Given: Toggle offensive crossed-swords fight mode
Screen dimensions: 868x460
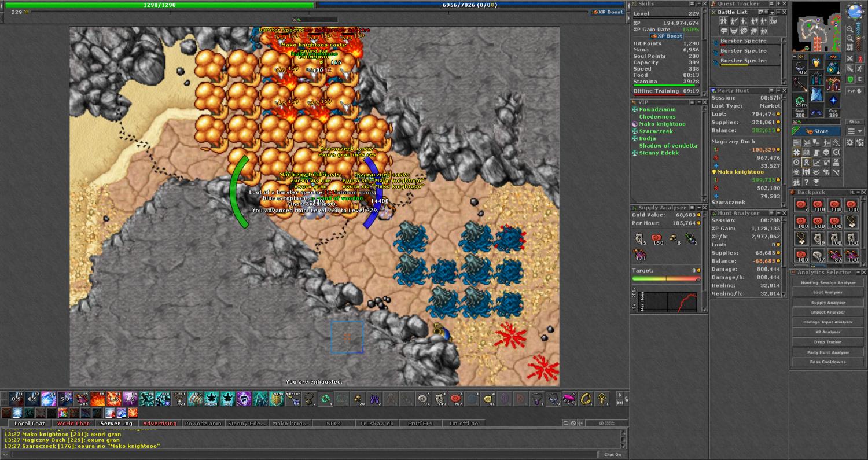Looking at the screenshot, I should (850, 58).
